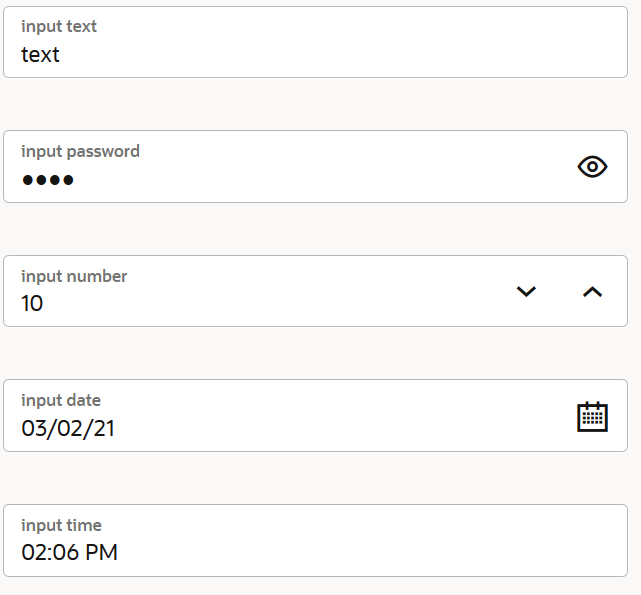Click the masked password dots

click(x=48, y=181)
